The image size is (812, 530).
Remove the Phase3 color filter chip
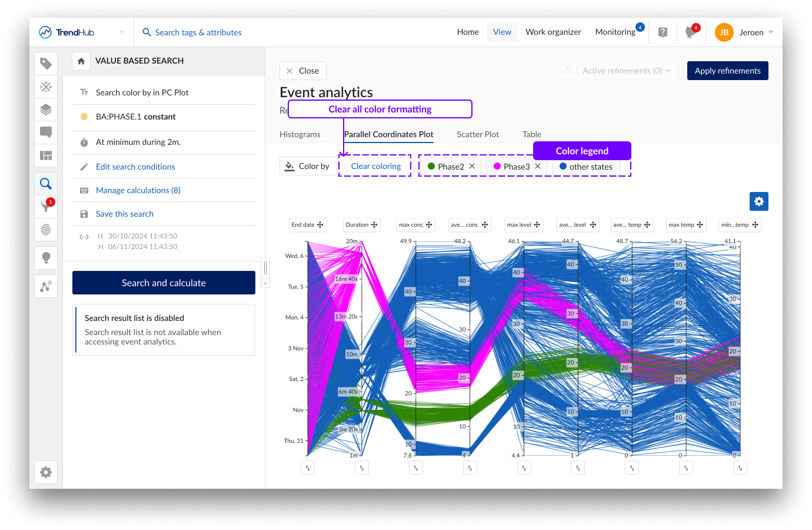[538, 167]
